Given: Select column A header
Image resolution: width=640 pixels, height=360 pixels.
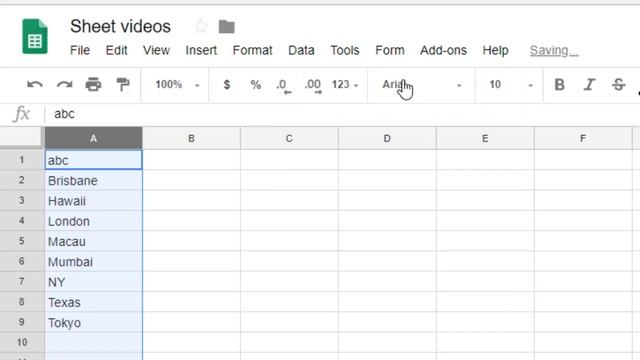Looking at the screenshot, I should [x=93, y=138].
